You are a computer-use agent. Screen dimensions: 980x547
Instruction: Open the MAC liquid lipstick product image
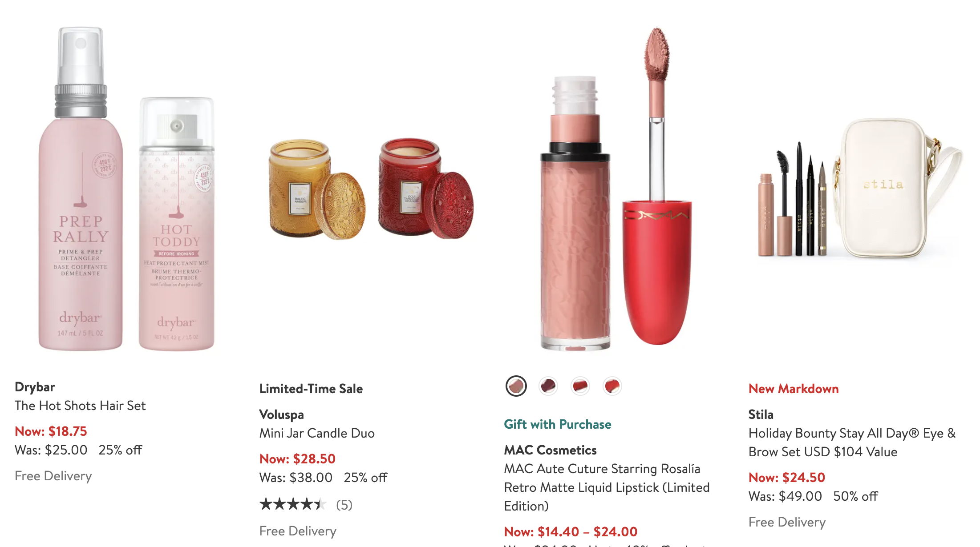(616, 189)
